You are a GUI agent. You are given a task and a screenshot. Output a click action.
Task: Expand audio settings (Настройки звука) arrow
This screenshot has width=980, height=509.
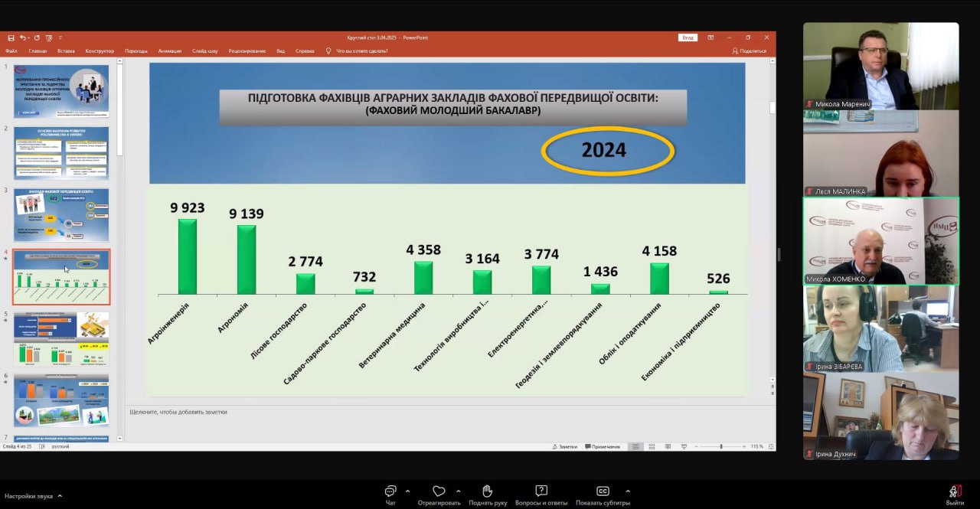tap(60, 496)
